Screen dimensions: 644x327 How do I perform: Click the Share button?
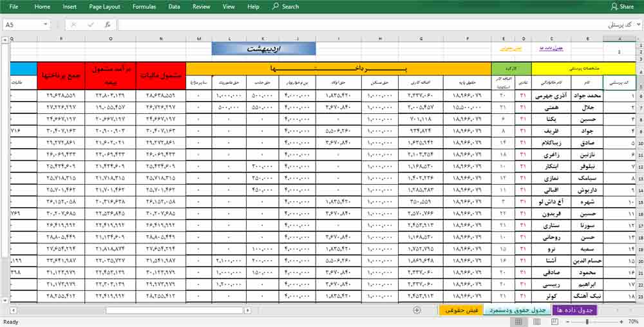[622, 6]
